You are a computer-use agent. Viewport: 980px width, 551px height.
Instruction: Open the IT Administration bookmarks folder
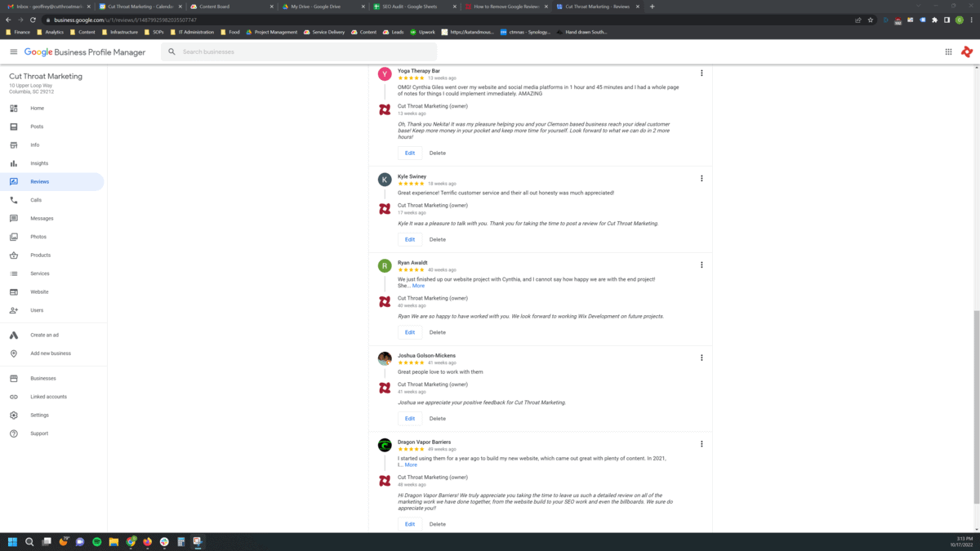click(x=192, y=32)
